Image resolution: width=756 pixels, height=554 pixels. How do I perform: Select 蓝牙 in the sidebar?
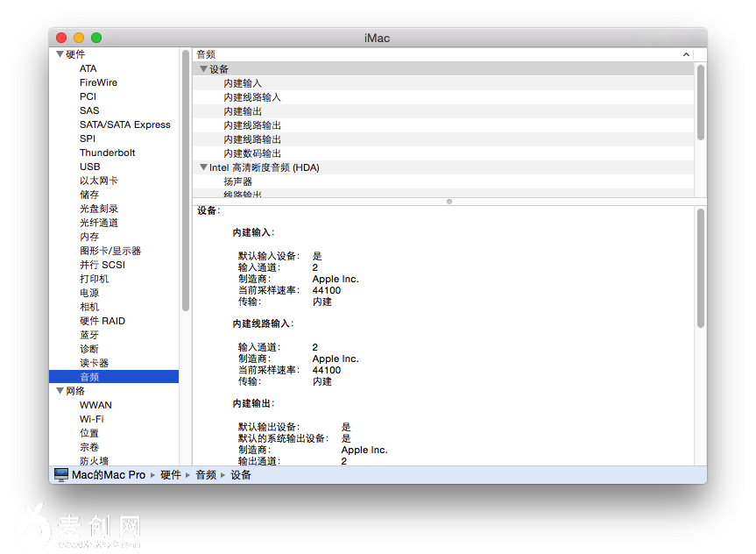pyautogui.click(x=89, y=335)
